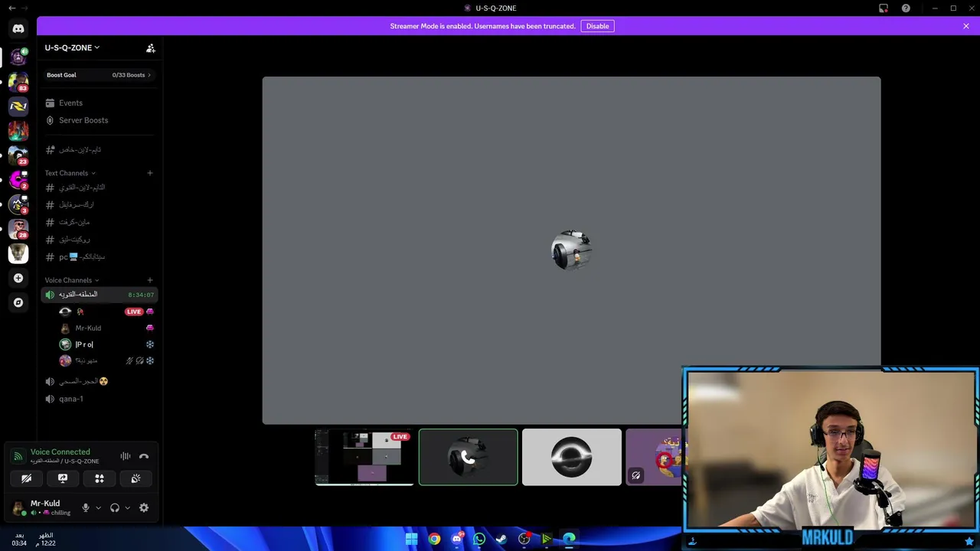Open the pc text channel
This screenshot has width=980, height=551.
(99, 257)
